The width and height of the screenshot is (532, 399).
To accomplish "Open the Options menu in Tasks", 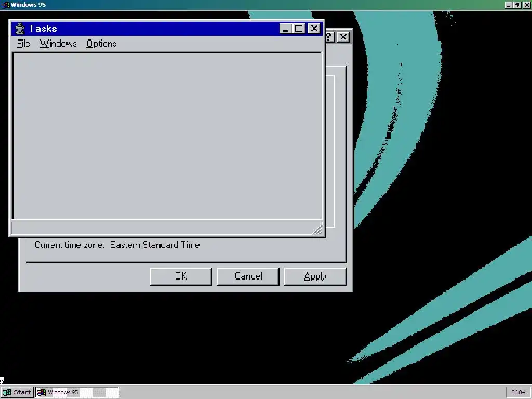I will tap(101, 44).
